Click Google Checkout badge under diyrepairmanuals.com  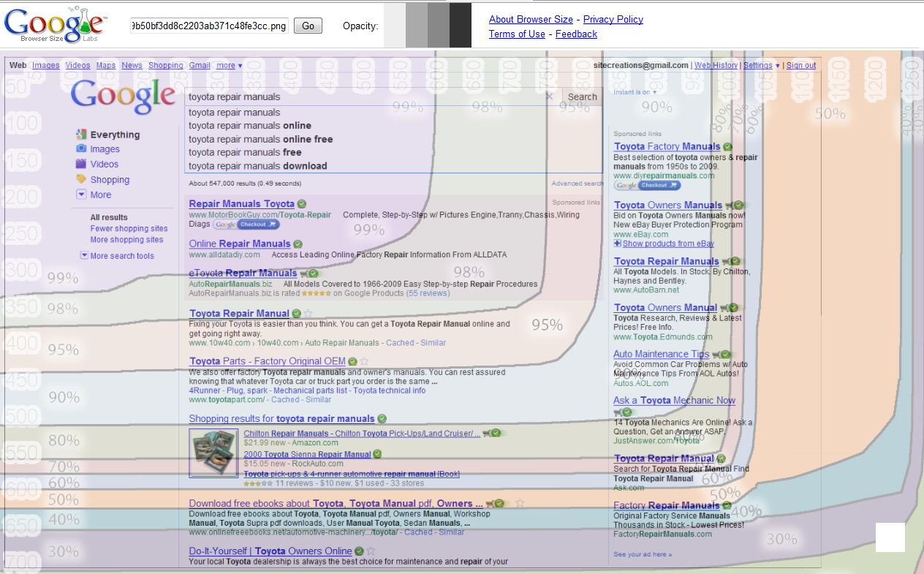coord(647,186)
